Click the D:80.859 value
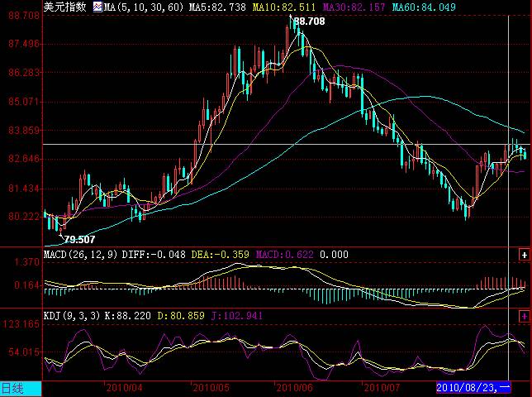532x397 pixels. click(x=181, y=316)
